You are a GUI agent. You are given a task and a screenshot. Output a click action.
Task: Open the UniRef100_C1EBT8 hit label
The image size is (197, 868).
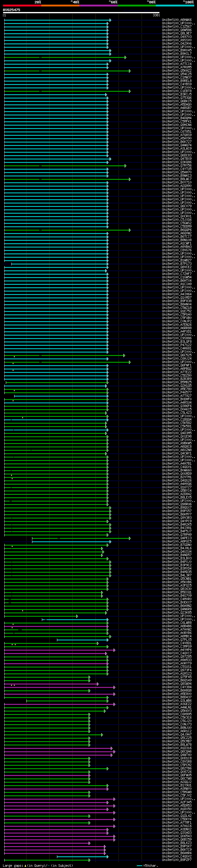[177, 91]
